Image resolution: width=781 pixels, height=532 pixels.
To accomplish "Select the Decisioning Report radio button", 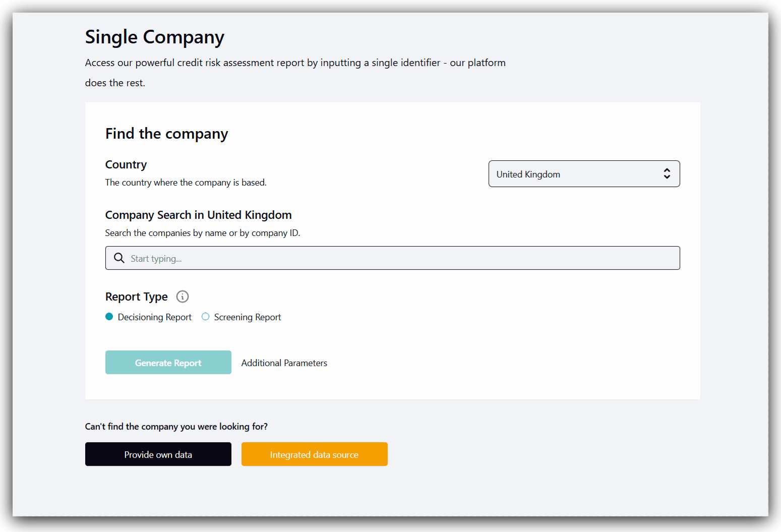I will (x=109, y=317).
